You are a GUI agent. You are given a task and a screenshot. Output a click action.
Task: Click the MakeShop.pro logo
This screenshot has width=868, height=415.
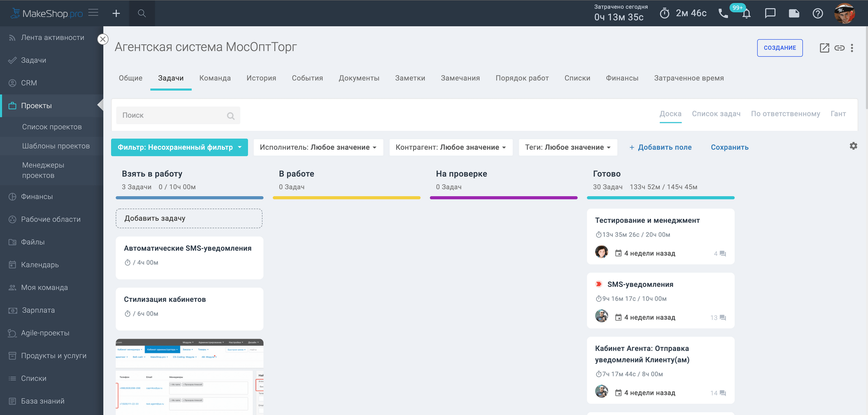tap(47, 13)
